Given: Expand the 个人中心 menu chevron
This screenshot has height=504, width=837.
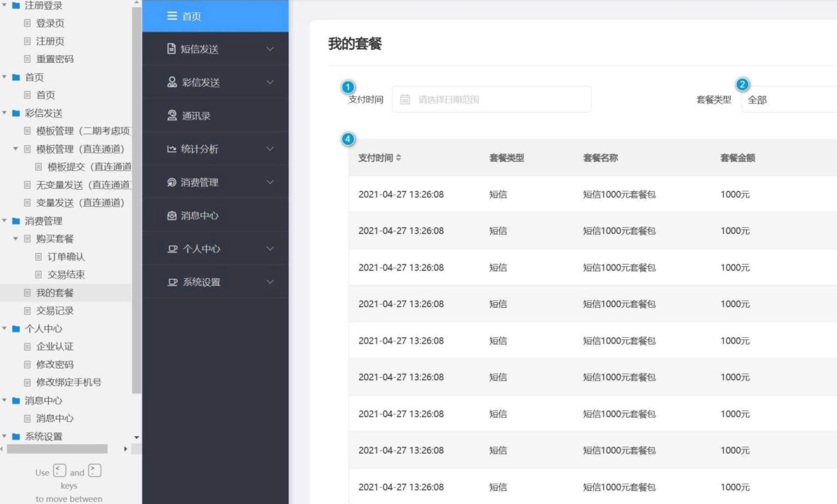Looking at the screenshot, I should click(x=270, y=248).
